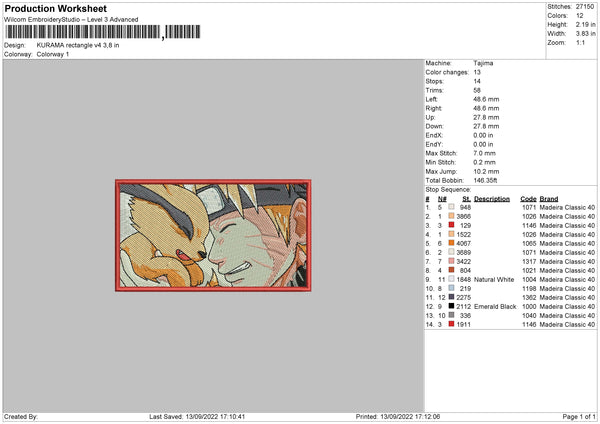Click the Brand column header
The height and width of the screenshot is (424, 600).
[x=549, y=199]
